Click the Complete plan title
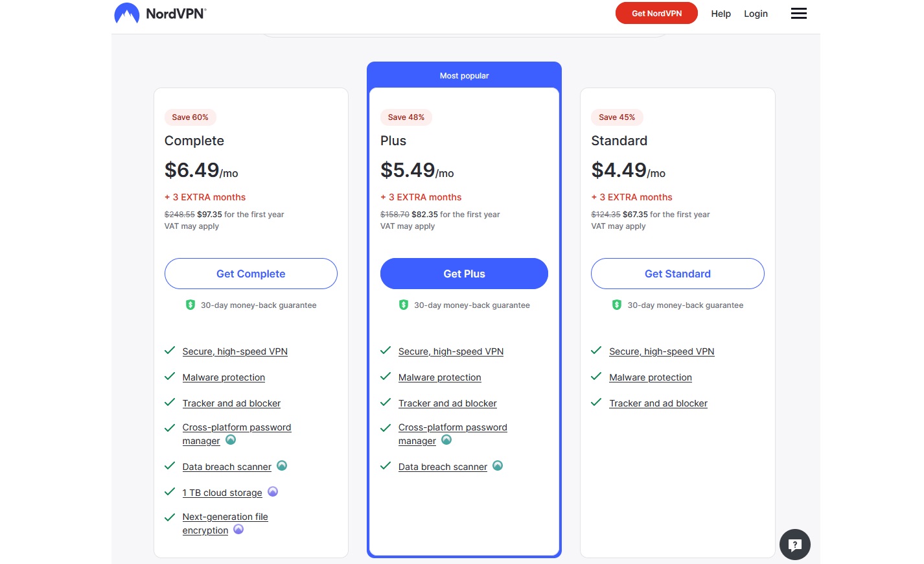Viewport: 924px width, 564px height. pos(194,141)
